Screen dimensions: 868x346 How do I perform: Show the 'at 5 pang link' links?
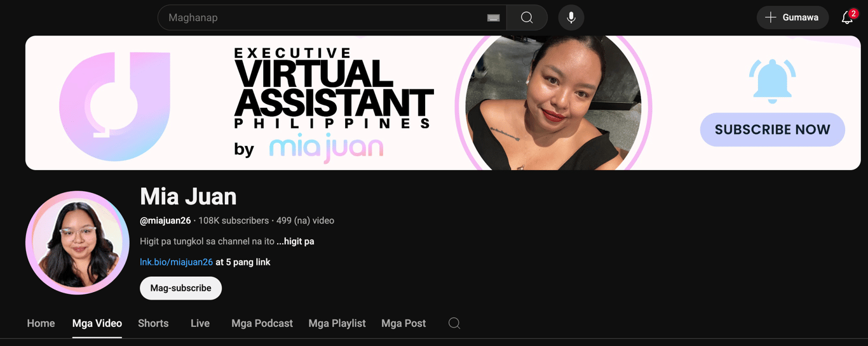243,262
